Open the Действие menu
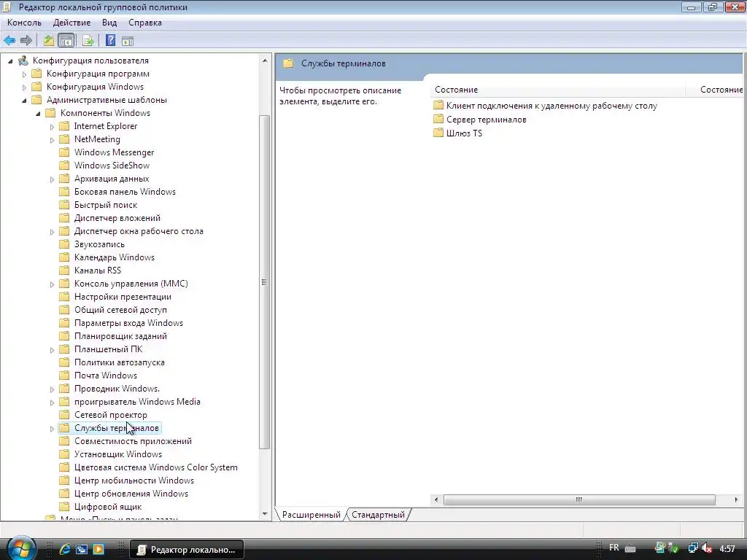747x560 pixels. [x=71, y=23]
